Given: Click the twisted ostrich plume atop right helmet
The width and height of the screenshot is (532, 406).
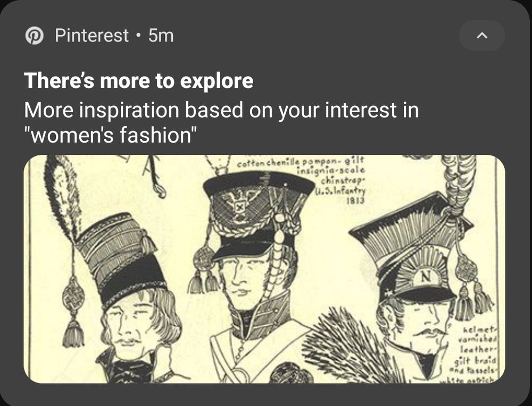Looking at the screenshot, I should coord(458,181).
